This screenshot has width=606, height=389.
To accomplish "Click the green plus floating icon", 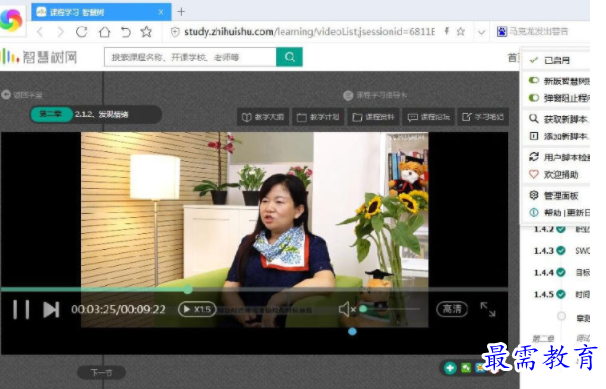I will point(450,368).
